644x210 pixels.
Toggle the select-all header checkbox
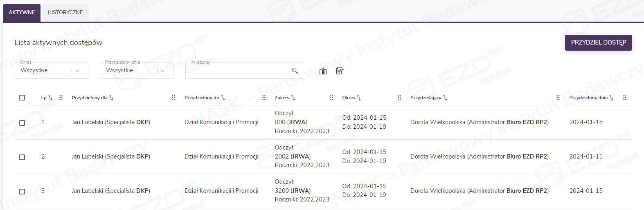[22, 98]
